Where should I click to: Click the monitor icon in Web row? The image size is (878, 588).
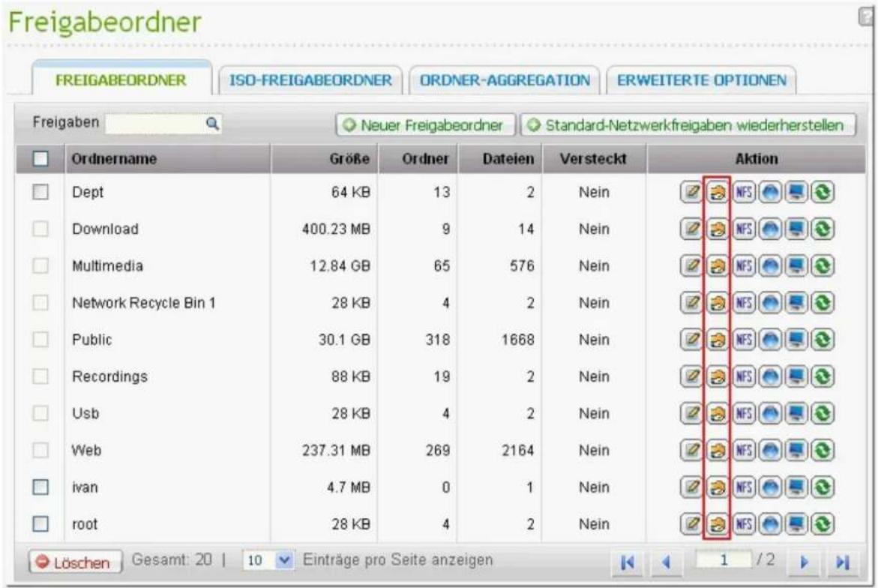tap(796, 450)
